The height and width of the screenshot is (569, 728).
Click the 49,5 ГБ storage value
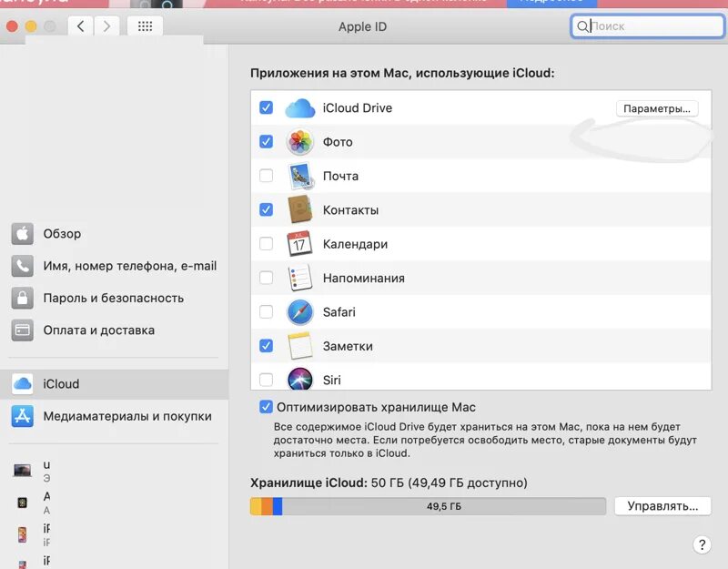point(444,506)
